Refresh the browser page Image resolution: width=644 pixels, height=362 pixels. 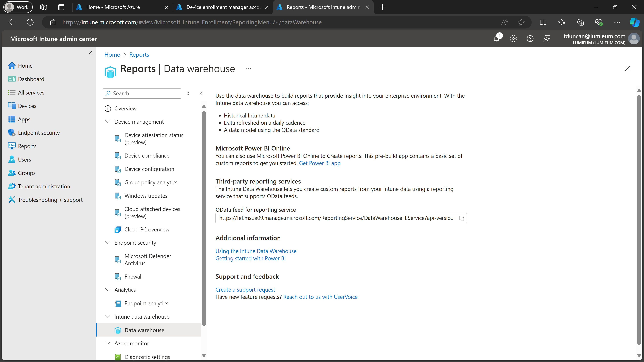30,22
